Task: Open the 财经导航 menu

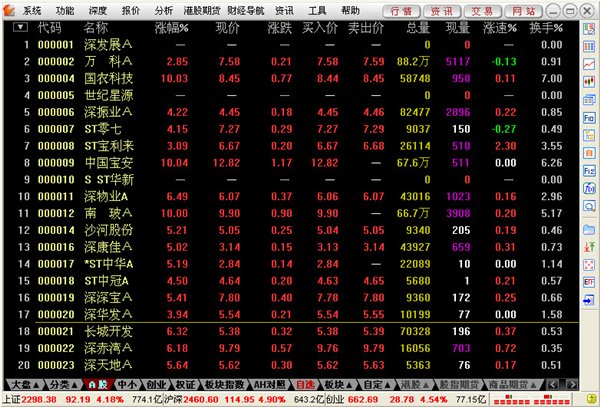Action: tap(246, 11)
